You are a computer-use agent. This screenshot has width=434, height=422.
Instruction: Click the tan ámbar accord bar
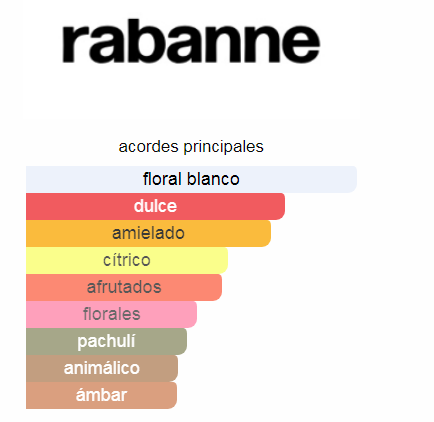(x=101, y=395)
